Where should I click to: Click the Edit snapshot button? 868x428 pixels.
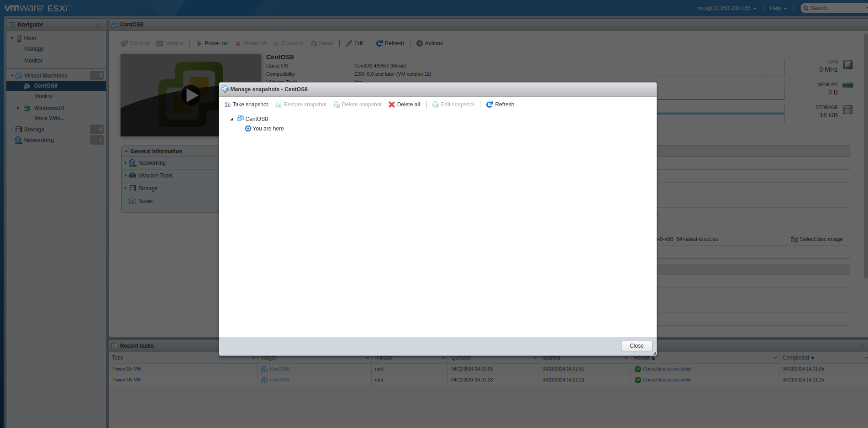click(453, 104)
